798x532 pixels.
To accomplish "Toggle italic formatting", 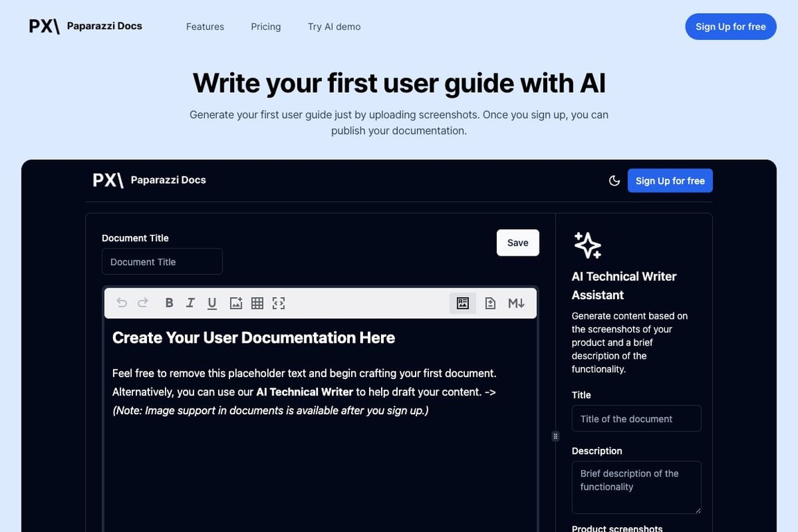I will [190, 303].
